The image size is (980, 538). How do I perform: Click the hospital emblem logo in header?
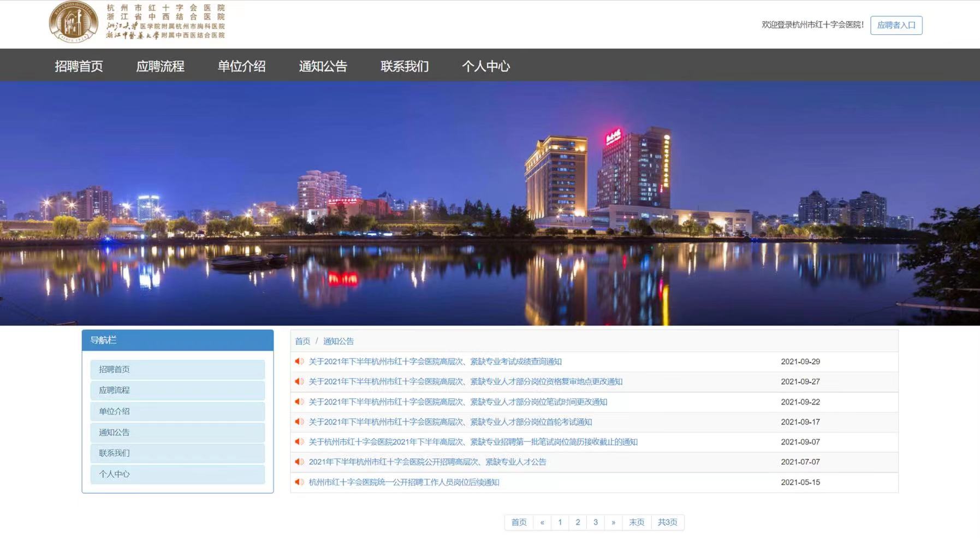[73, 22]
